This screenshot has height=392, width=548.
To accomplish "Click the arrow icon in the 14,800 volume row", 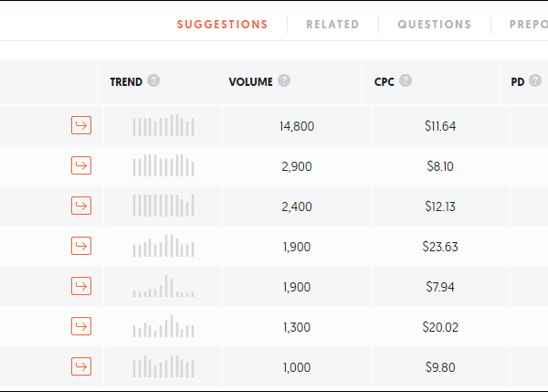I will click(81, 126).
